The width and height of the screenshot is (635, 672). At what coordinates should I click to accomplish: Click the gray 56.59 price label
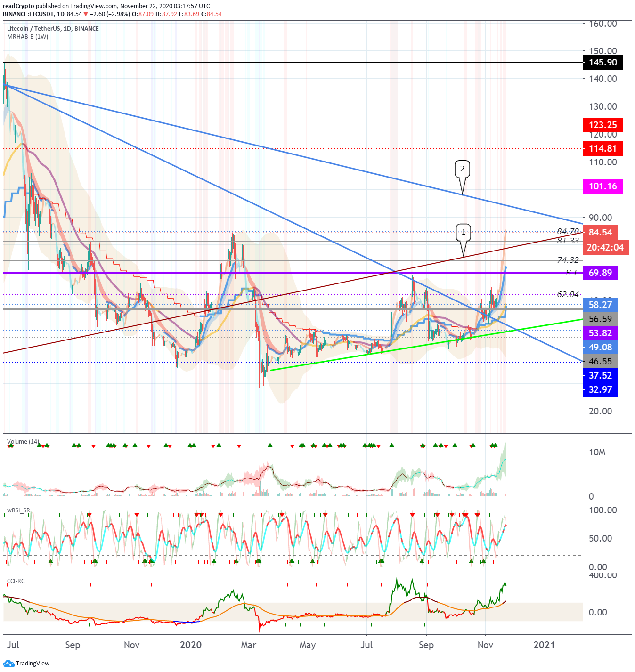[600, 319]
